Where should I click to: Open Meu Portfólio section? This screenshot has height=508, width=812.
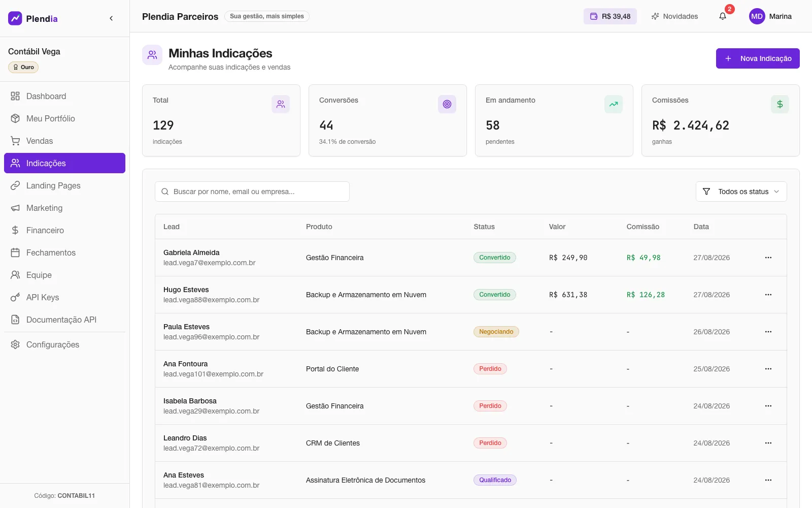(64, 118)
